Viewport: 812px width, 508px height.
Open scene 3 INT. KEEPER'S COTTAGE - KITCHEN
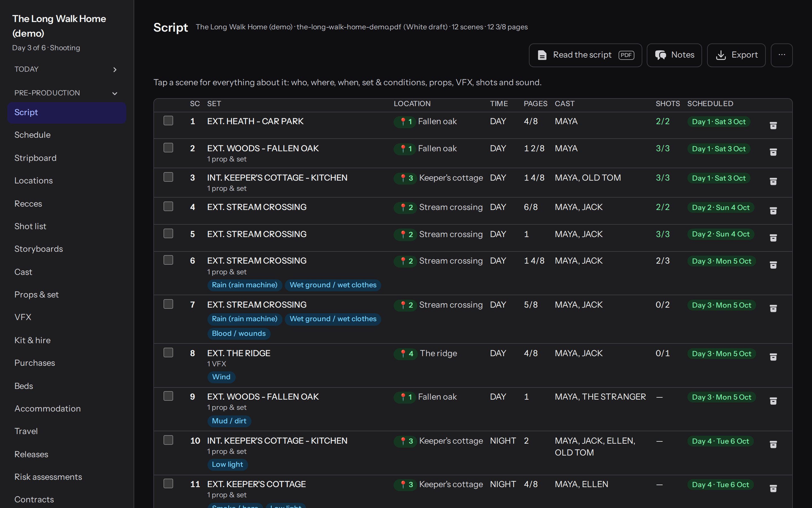point(277,178)
